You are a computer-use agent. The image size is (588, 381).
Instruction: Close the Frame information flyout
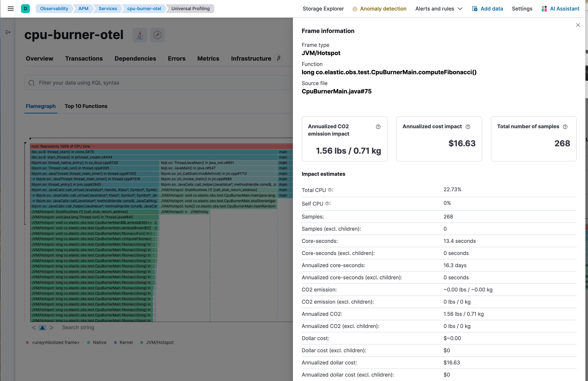[578, 25]
